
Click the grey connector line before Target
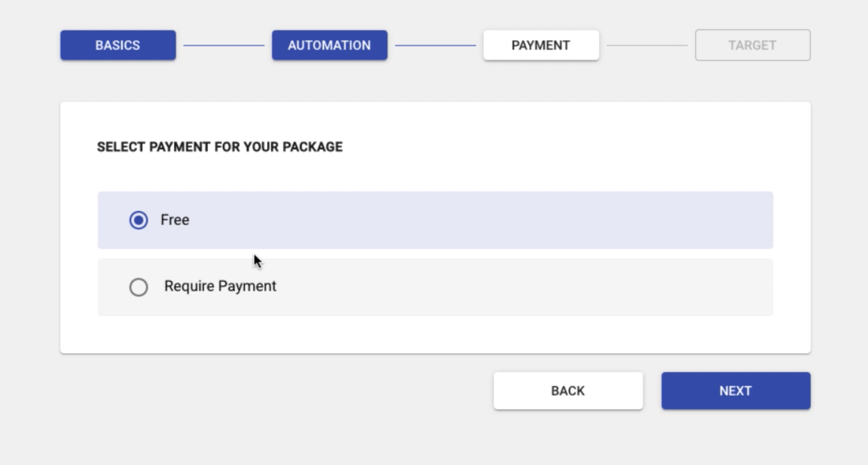point(647,45)
